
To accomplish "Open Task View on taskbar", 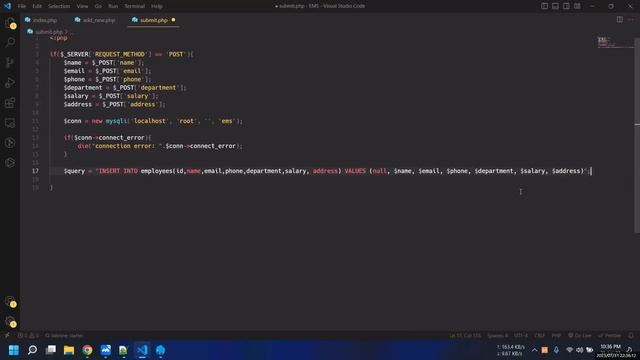I will point(51,350).
